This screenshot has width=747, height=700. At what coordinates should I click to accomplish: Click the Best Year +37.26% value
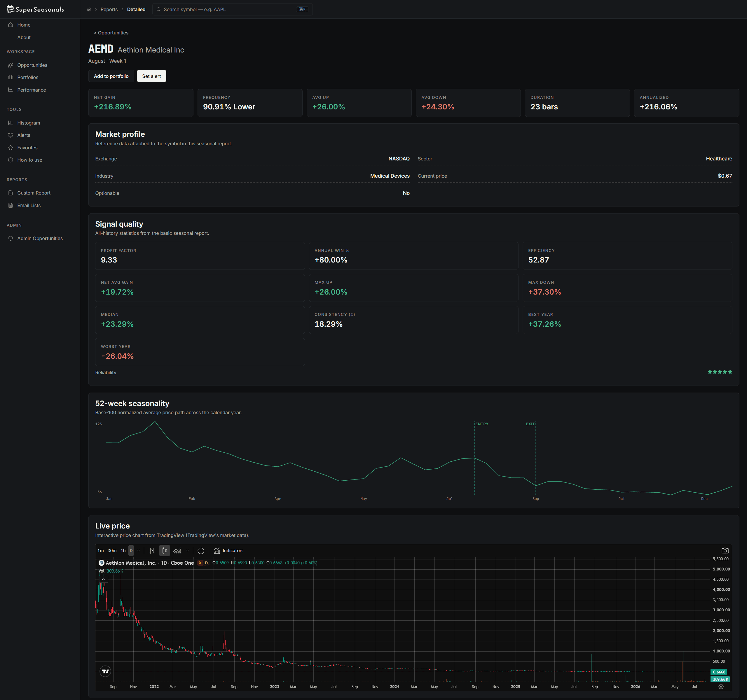tap(544, 324)
